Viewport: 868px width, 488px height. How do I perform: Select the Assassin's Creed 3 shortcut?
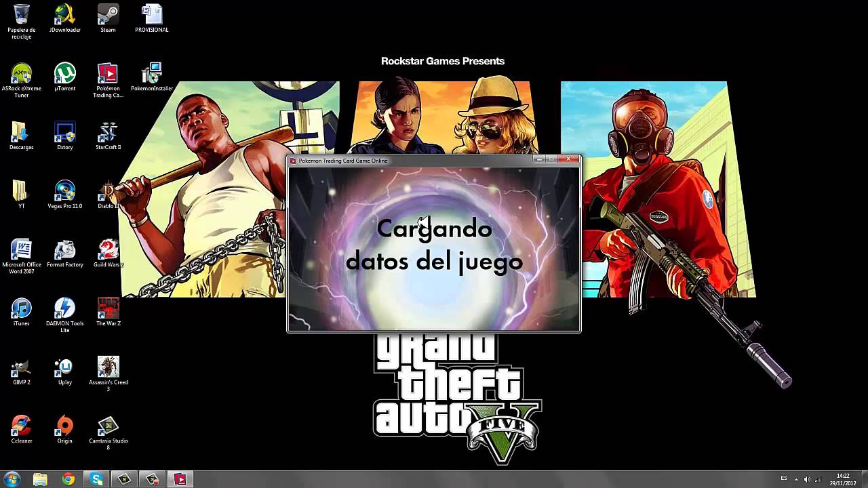click(x=108, y=374)
